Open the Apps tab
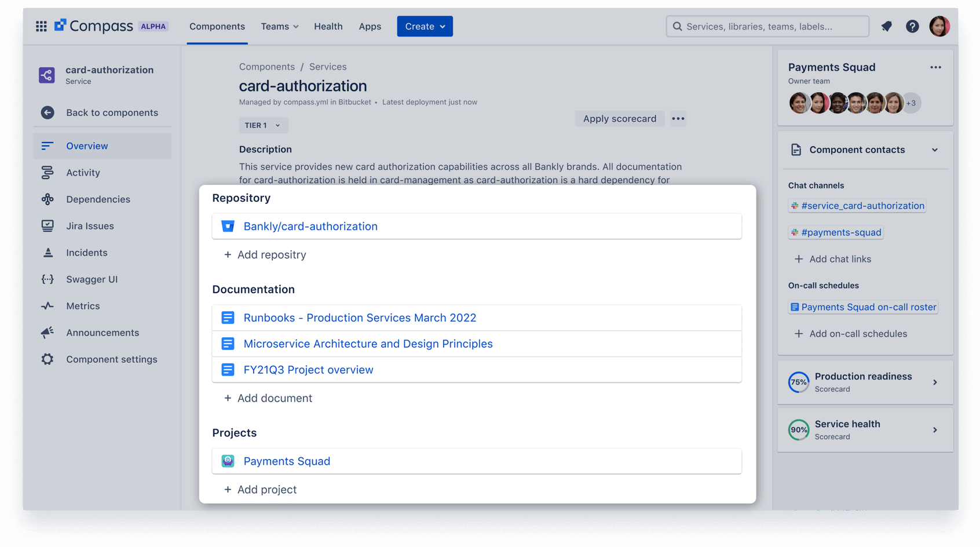 pos(370,27)
